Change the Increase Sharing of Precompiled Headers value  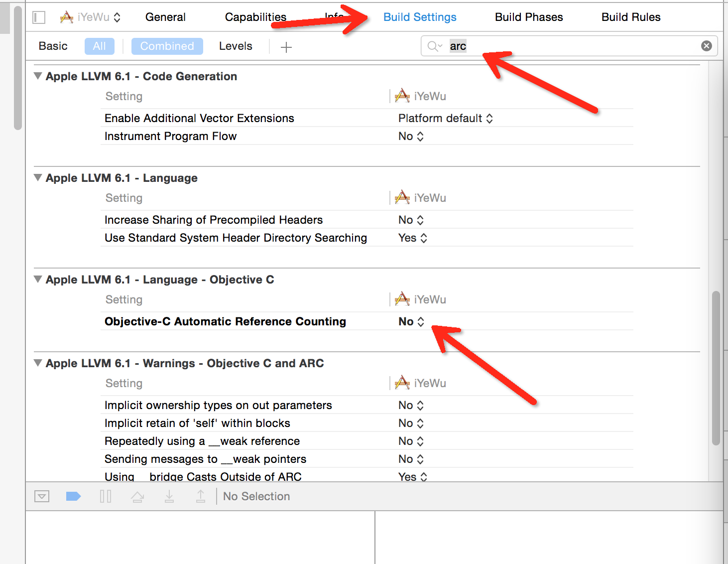411,220
